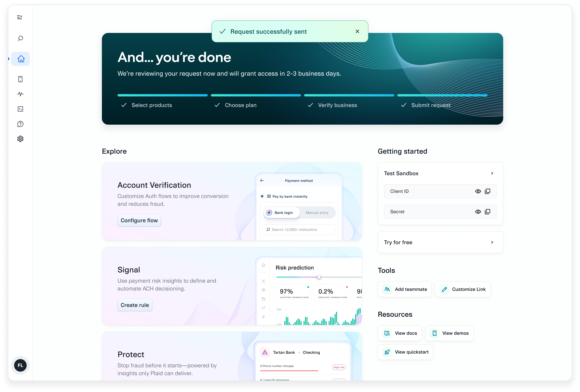Image resolution: width=580 pixels, height=392 pixels.
Task: Click the Add teammate people icon
Action: (x=387, y=289)
